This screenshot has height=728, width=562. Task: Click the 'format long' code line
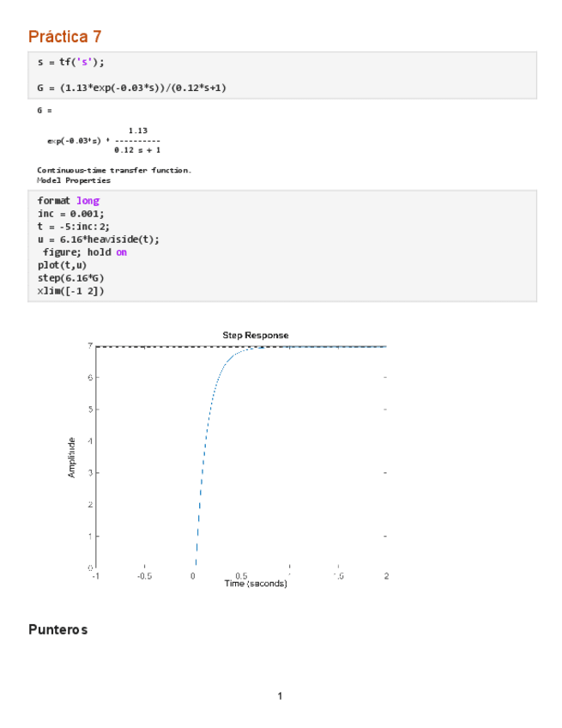[68, 201]
